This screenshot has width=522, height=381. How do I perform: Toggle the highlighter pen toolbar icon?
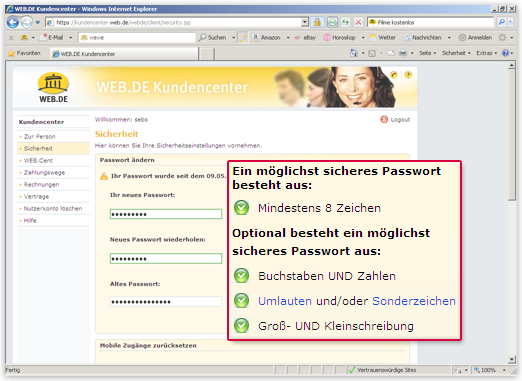[244, 38]
